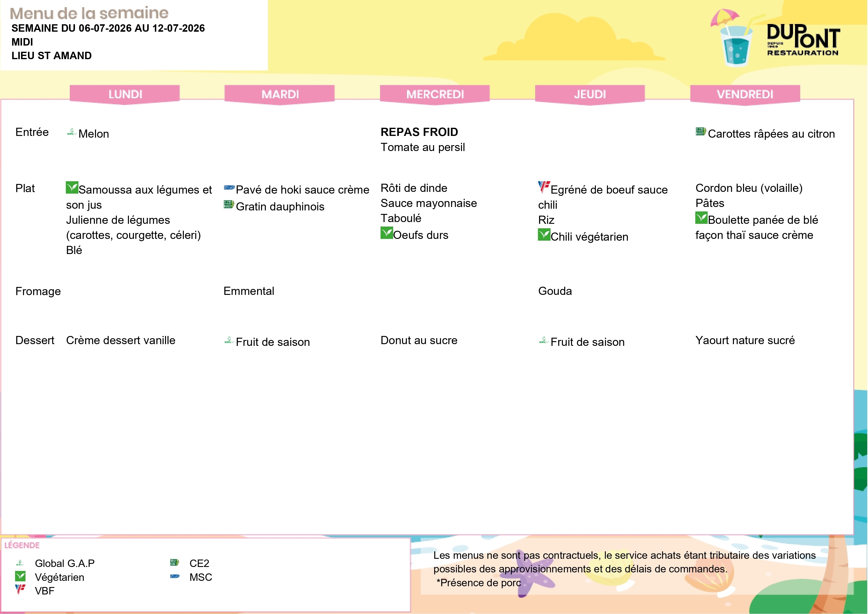
Task: Select the MARDI column header
Action: (280, 94)
